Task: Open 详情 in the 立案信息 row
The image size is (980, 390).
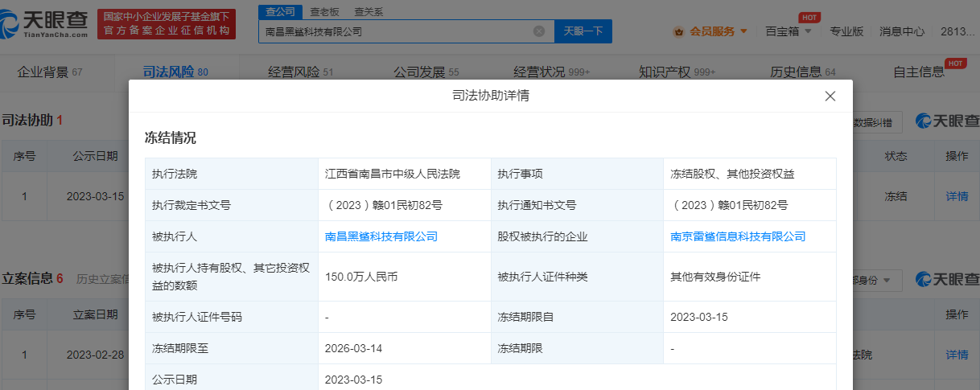Action: pos(957,355)
